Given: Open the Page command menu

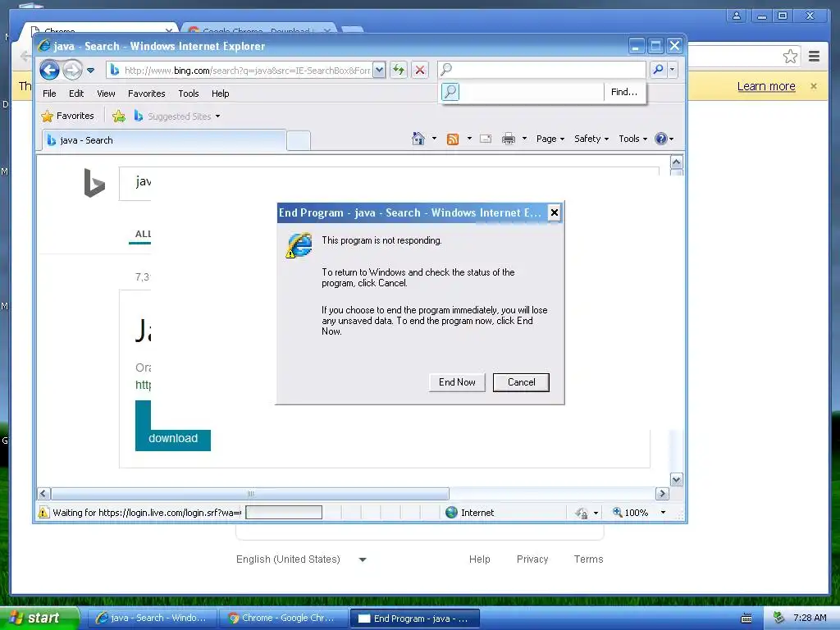Looking at the screenshot, I should [x=550, y=139].
